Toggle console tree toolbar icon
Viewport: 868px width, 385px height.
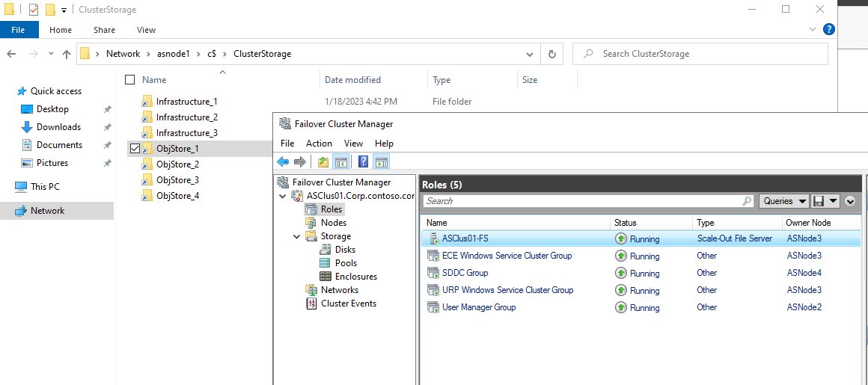tap(341, 161)
